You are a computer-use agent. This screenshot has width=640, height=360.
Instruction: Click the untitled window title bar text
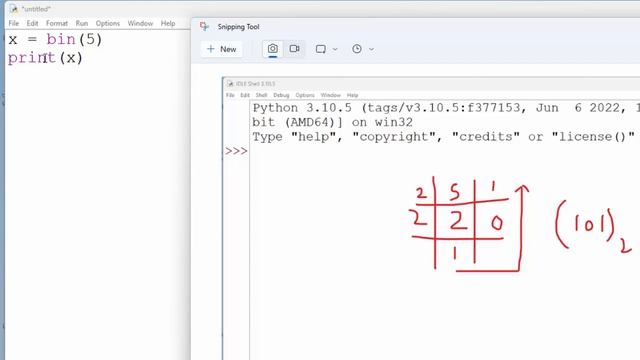(x=36, y=9)
